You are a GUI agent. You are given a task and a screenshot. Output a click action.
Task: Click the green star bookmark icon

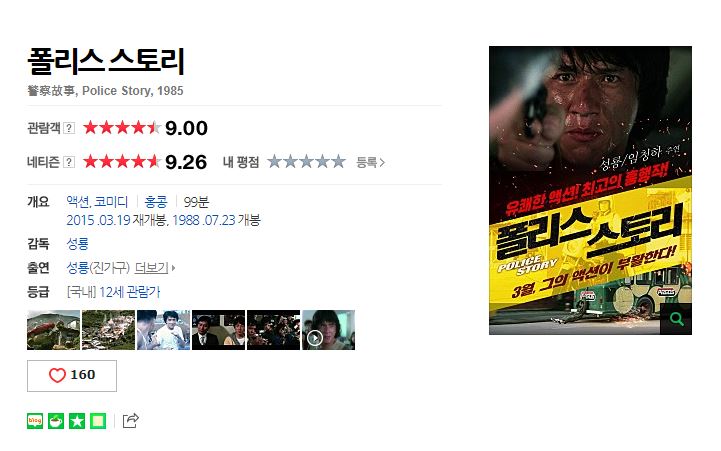point(77,421)
